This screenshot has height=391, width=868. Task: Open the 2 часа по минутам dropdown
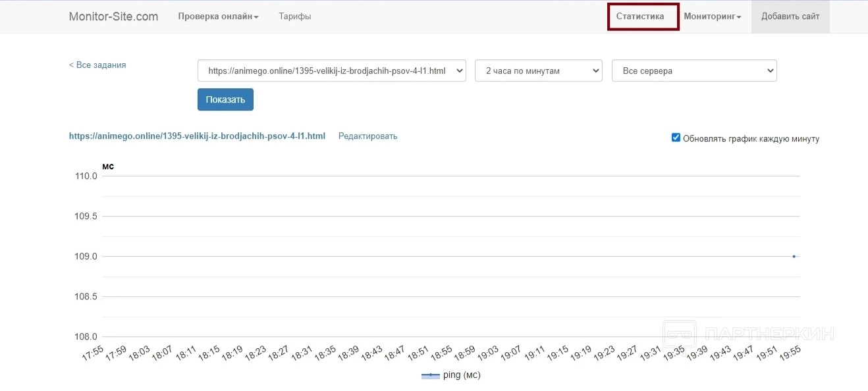(538, 71)
